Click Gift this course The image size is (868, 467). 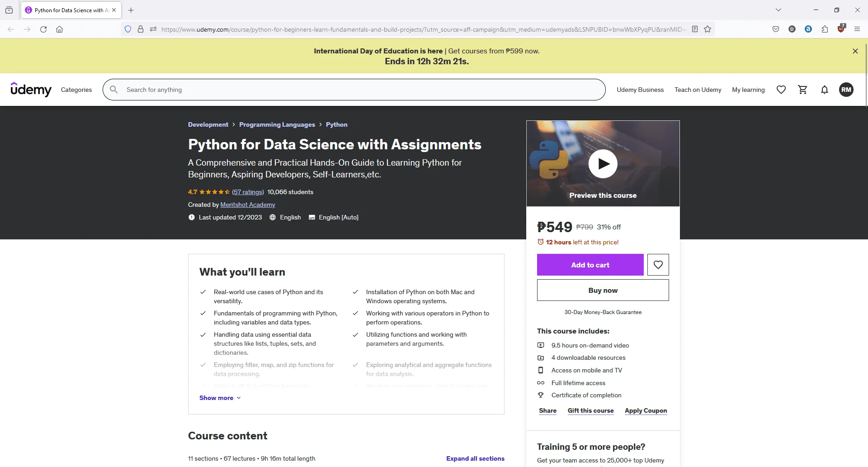click(x=591, y=410)
